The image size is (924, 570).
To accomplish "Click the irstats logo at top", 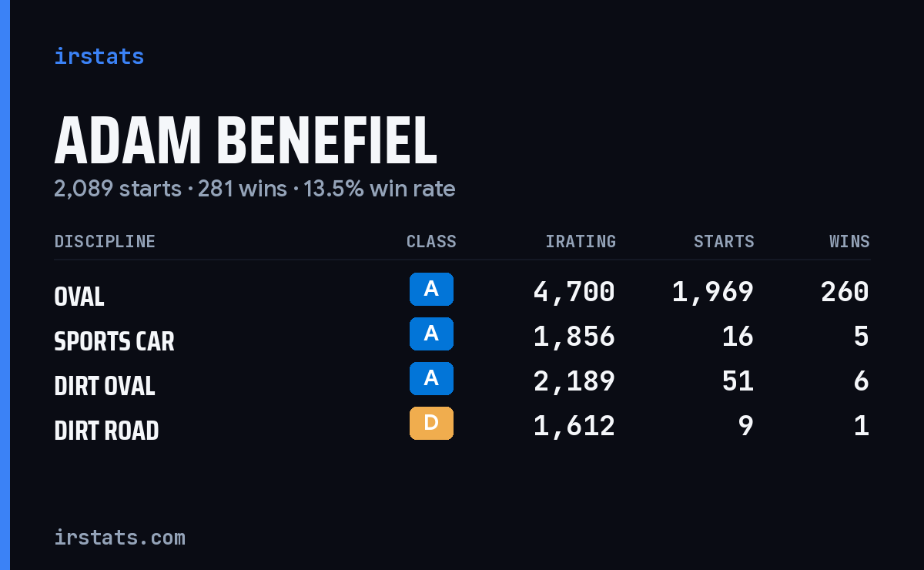I will [99, 56].
